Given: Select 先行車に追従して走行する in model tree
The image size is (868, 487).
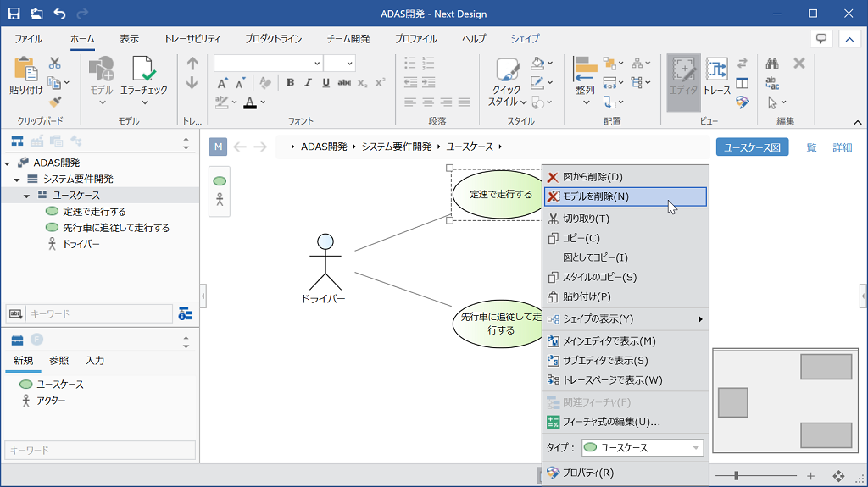Looking at the screenshot, I should coord(116,228).
